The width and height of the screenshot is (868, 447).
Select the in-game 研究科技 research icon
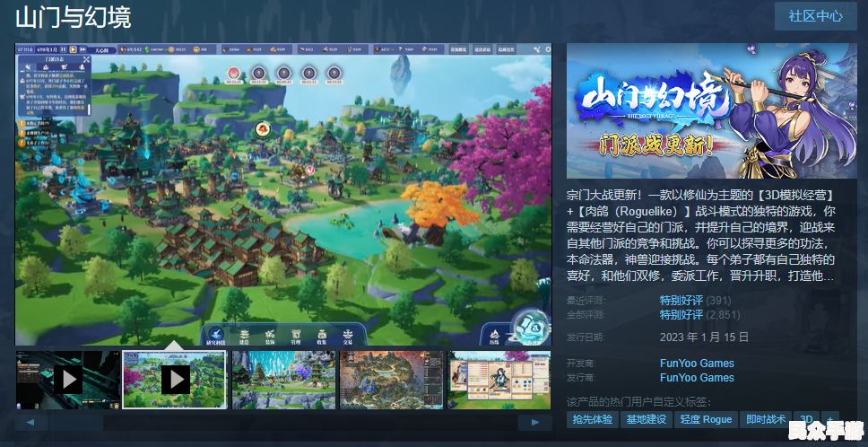coord(217,337)
